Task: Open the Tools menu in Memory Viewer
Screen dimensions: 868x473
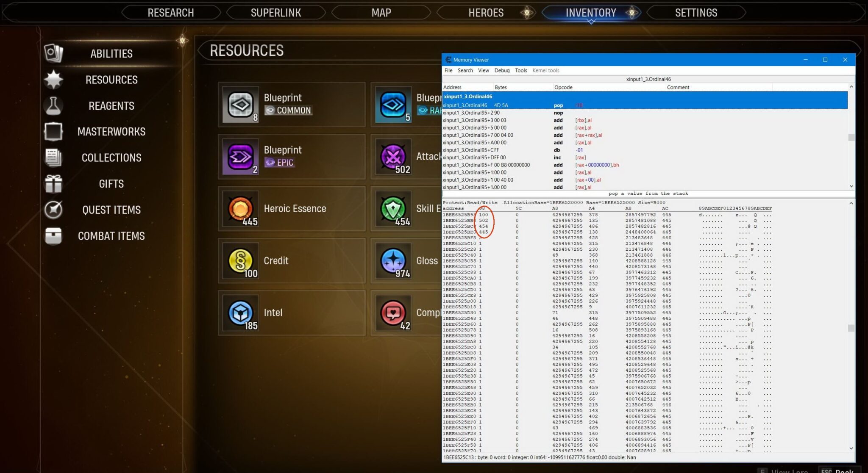Action: (x=521, y=70)
